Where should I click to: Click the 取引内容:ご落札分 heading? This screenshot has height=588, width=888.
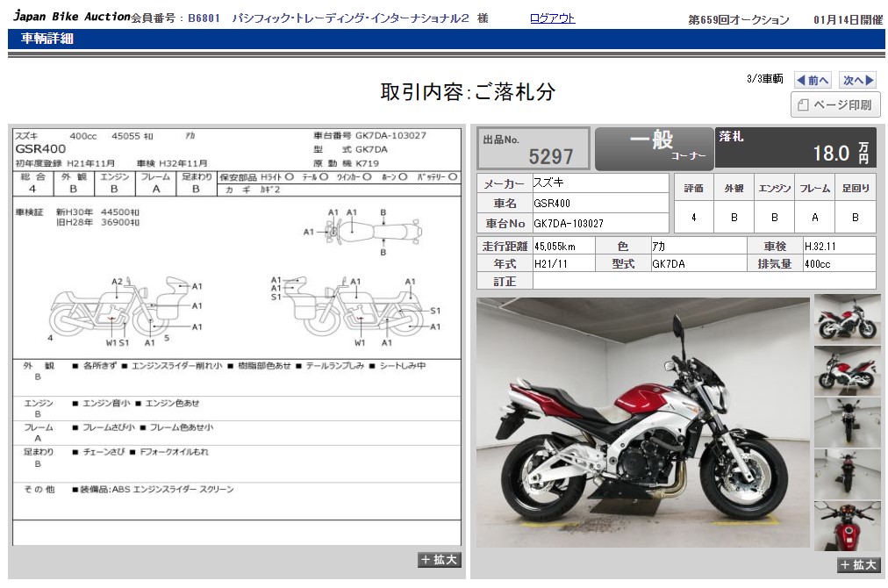click(x=468, y=92)
